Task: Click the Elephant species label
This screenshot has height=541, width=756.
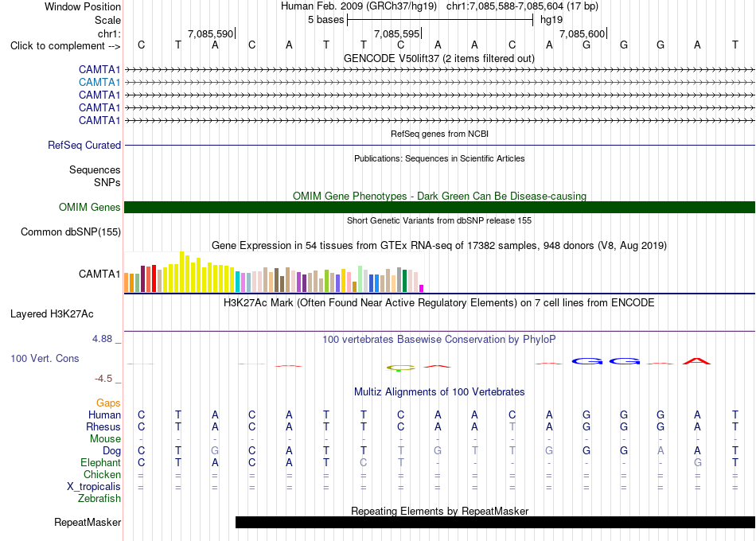Action: [100, 462]
